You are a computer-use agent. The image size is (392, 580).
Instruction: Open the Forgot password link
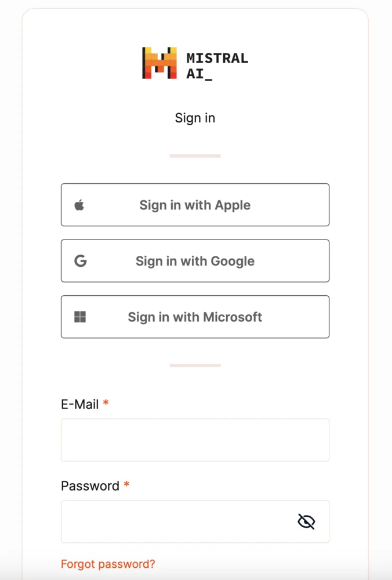click(108, 564)
